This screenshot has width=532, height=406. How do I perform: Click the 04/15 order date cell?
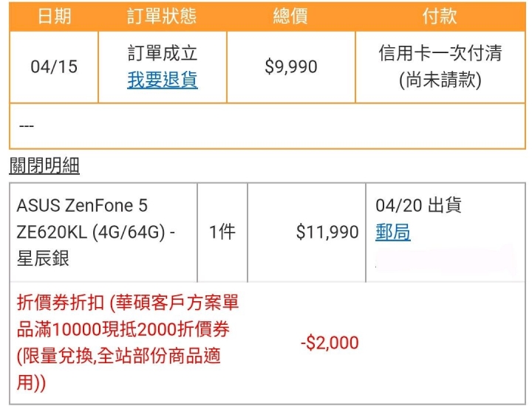54,66
